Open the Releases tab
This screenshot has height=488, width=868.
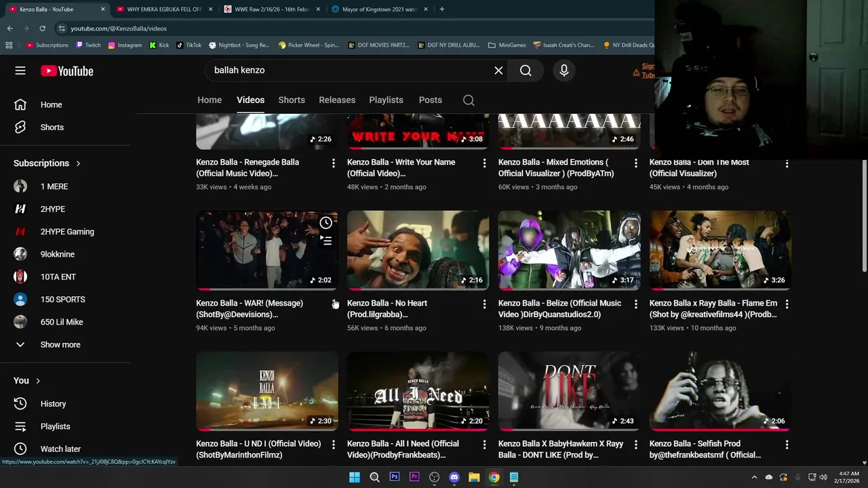point(337,100)
